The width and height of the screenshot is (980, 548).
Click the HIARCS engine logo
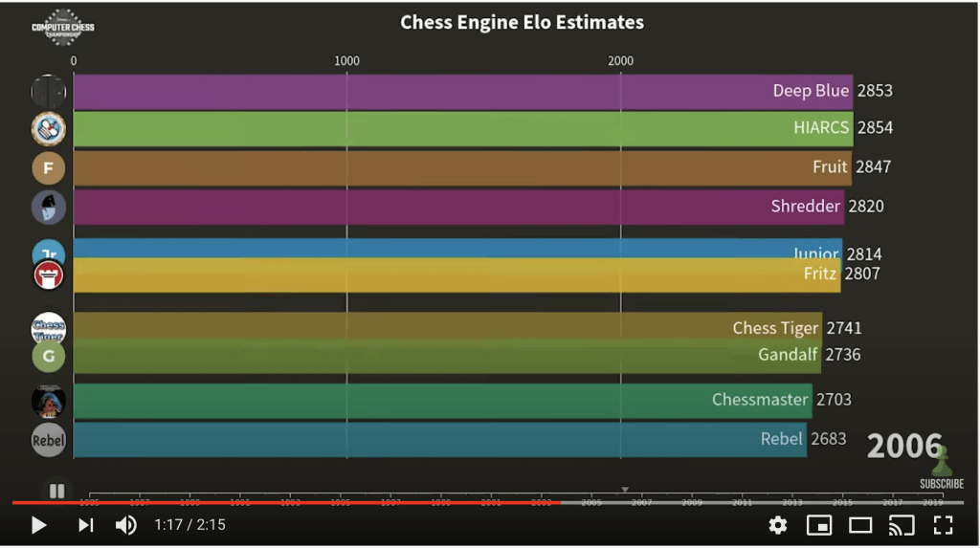pyautogui.click(x=49, y=129)
